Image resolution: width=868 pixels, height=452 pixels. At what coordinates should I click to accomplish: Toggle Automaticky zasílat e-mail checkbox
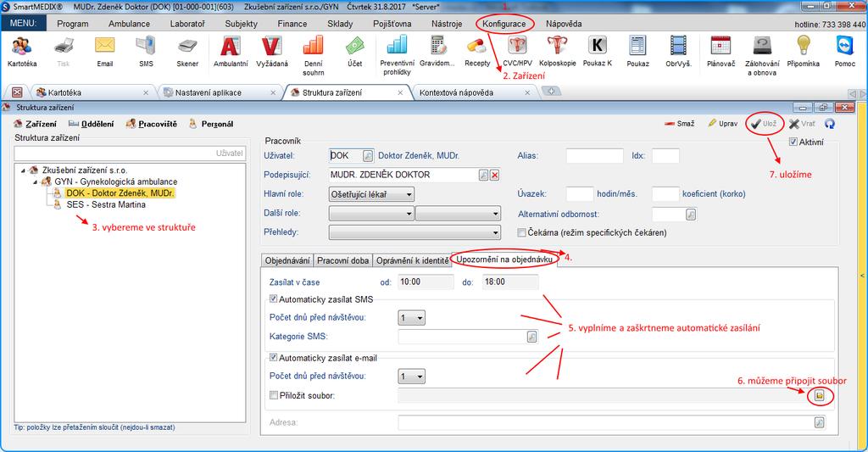[x=274, y=358]
